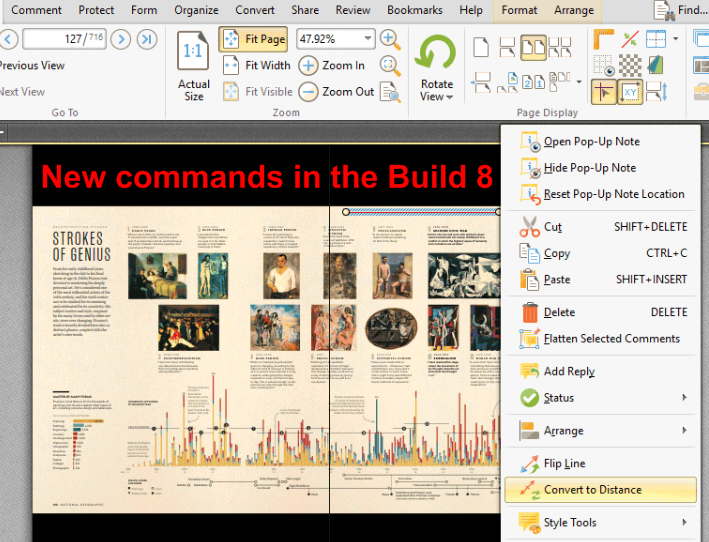Select the magnifier zoom-in tool icon
Screen dimensions: 709x542
(390, 39)
